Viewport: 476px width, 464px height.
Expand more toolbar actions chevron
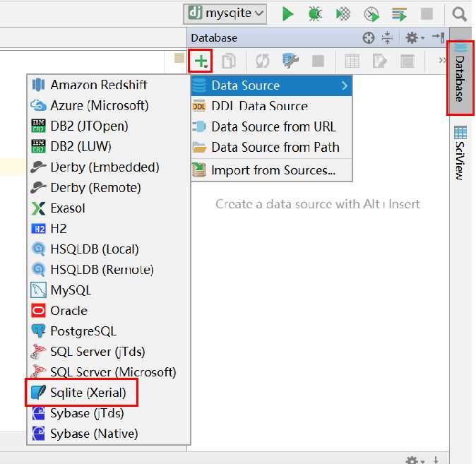click(442, 61)
